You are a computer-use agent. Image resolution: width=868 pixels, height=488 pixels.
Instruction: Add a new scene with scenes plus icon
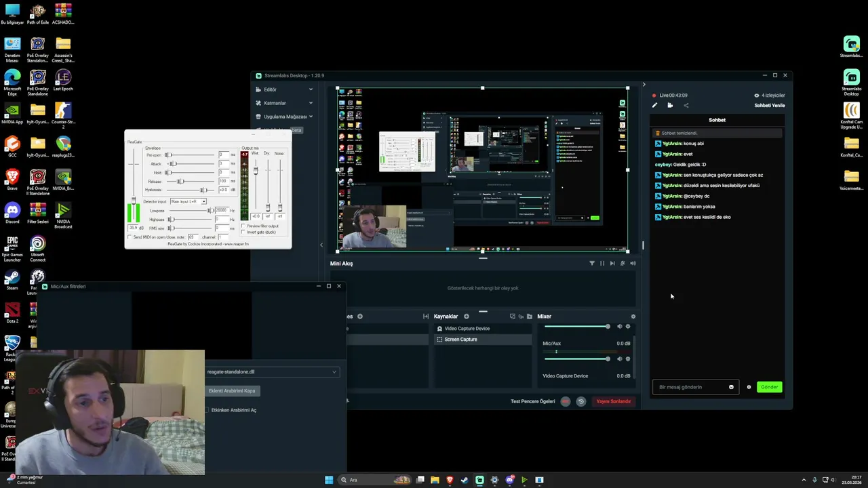[x=360, y=317]
